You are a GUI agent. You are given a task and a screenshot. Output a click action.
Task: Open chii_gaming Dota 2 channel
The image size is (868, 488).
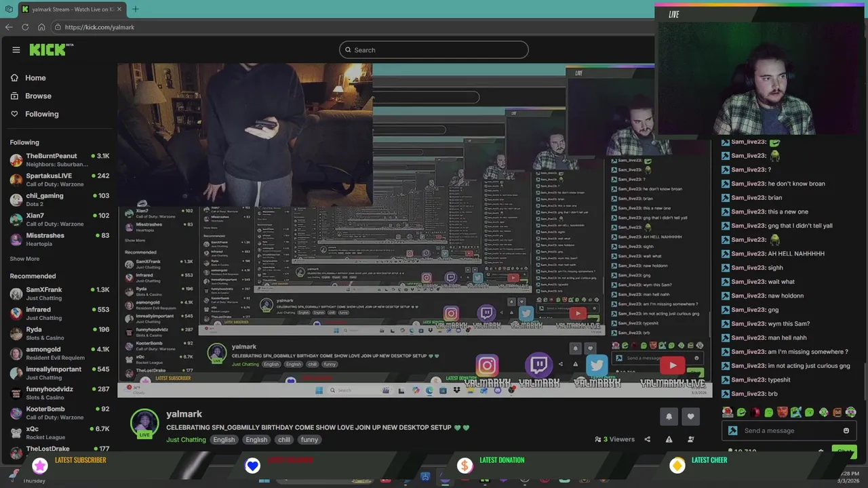click(59, 199)
